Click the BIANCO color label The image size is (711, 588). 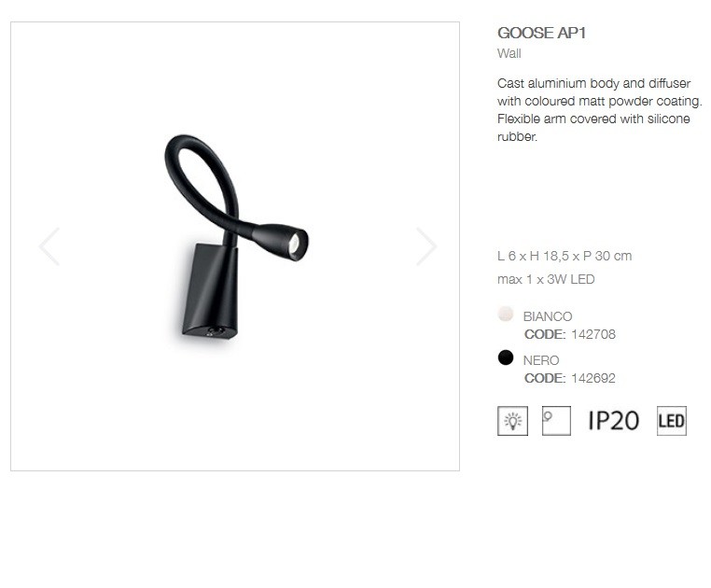[x=548, y=316]
